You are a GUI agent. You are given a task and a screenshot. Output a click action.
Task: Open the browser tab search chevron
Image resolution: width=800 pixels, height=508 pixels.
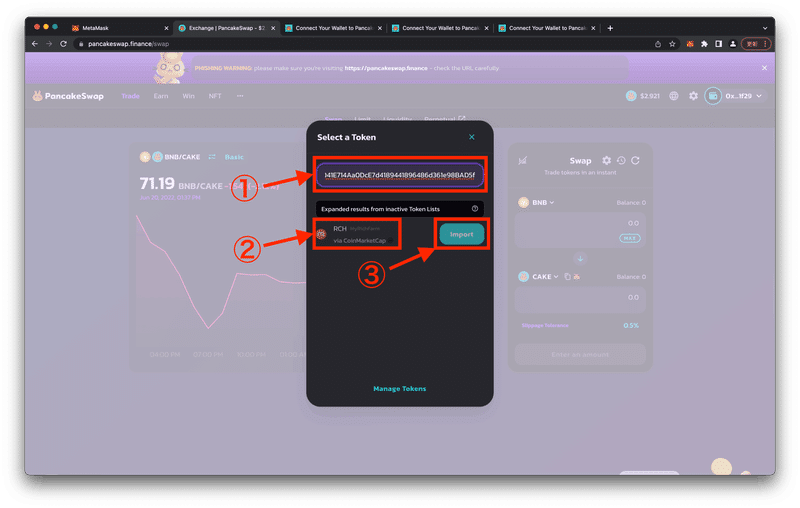click(x=764, y=28)
